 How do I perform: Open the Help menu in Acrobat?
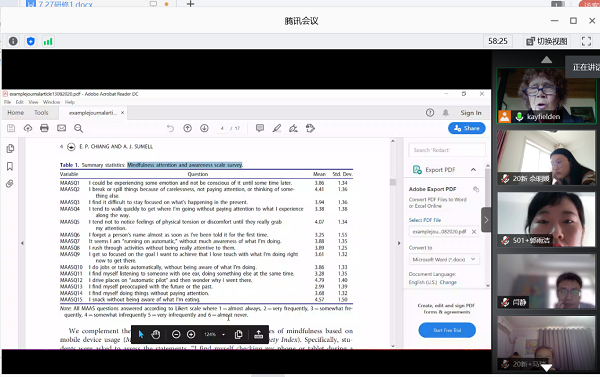point(70,102)
